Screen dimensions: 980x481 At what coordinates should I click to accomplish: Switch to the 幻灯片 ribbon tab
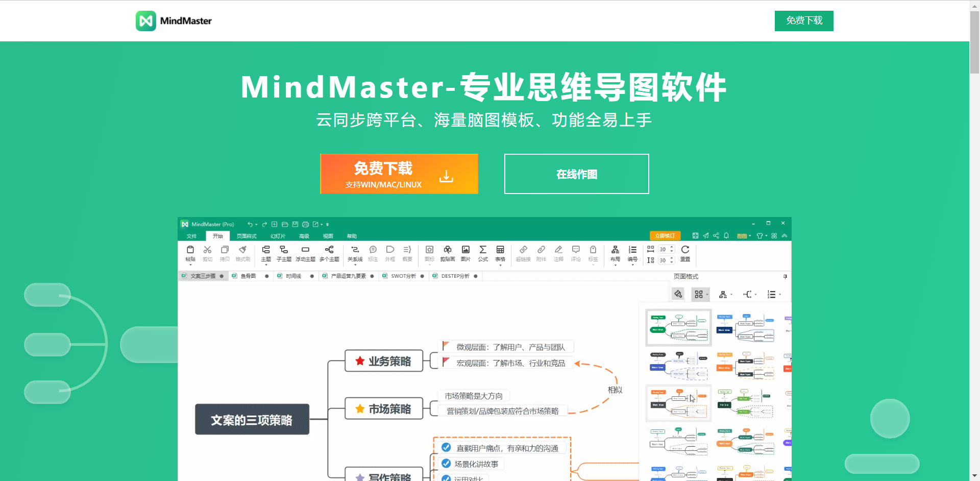278,236
